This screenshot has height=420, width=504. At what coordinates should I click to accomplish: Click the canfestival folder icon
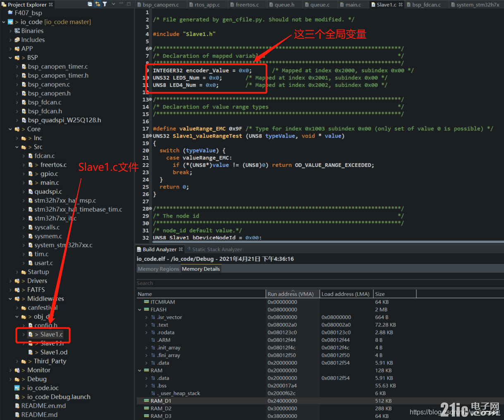(x=24, y=308)
